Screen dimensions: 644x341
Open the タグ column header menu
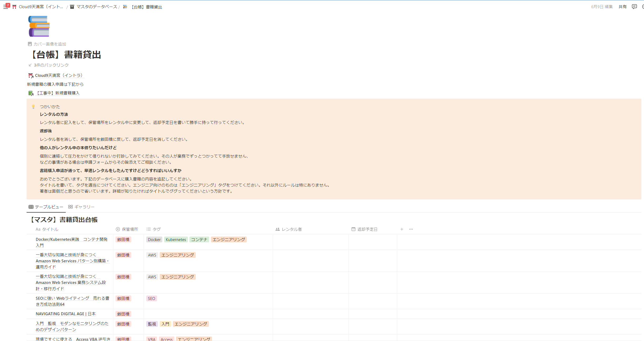pos(154,229)
